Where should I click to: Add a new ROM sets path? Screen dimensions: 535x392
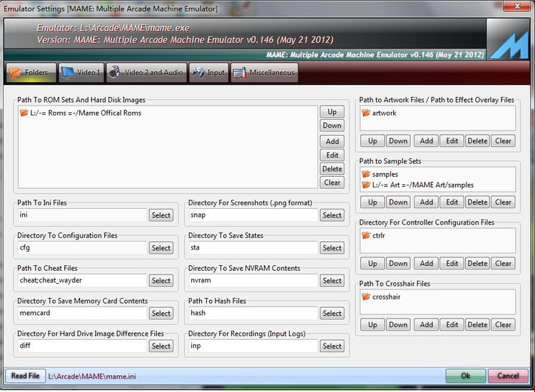(x=332, y=141)
